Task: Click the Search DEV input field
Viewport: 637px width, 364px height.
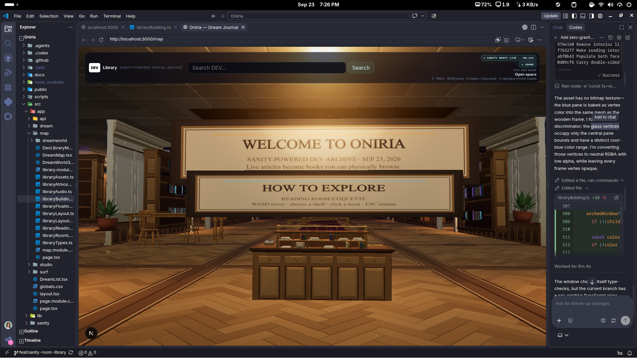Action: [x=267, y=68]
